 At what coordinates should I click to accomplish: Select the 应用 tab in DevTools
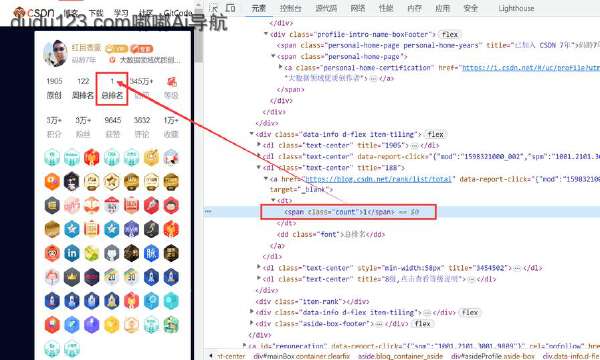click(442, 8)
